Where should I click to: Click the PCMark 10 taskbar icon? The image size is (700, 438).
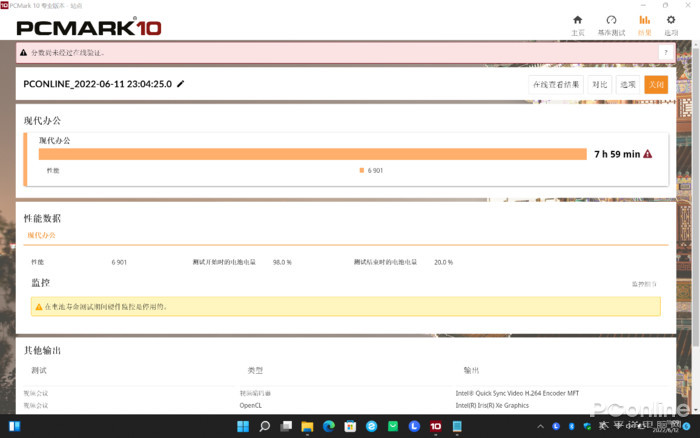tap(436, 426)
